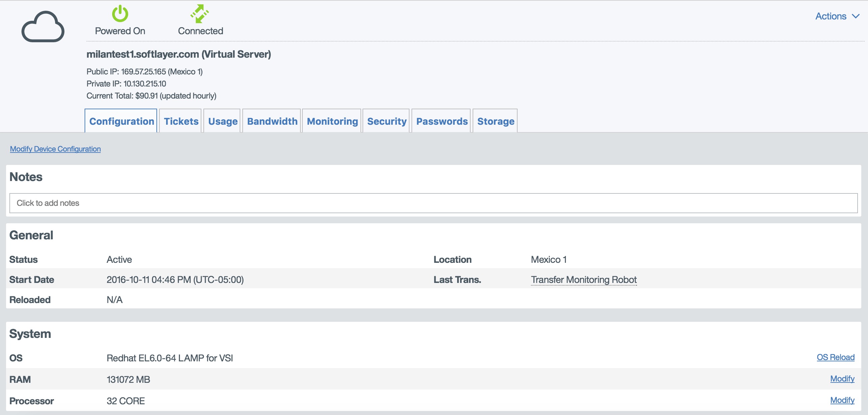Click the notes field to add notes

(x=433, y=203)
